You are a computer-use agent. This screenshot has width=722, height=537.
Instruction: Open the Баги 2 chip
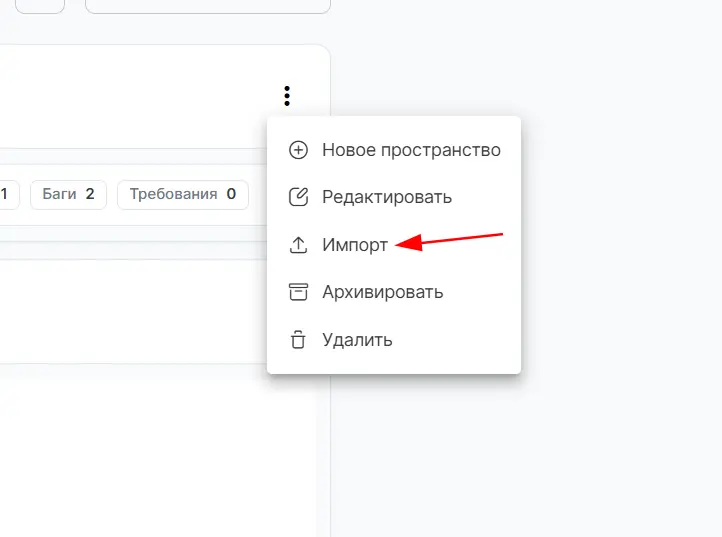click(x=69, y=194)
